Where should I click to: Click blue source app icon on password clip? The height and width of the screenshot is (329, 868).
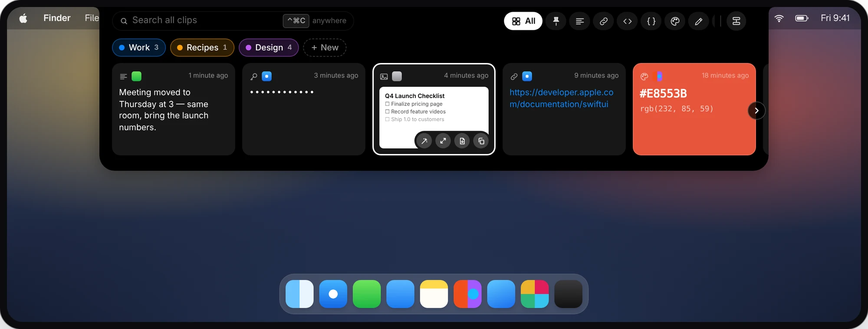pos(267,76)
